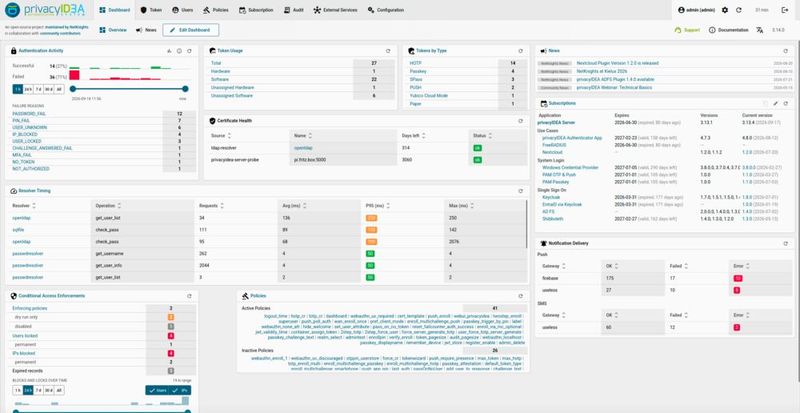Open the News sub-tab
800x413 pixels.
(146, 30)
